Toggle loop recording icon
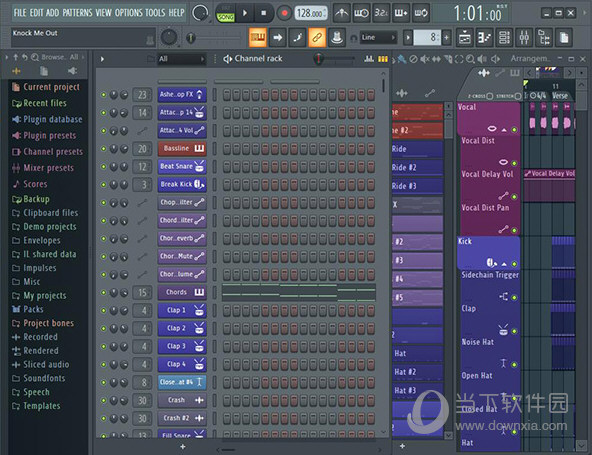This screenshot has width=592, height=455. [x=421, y=13]
